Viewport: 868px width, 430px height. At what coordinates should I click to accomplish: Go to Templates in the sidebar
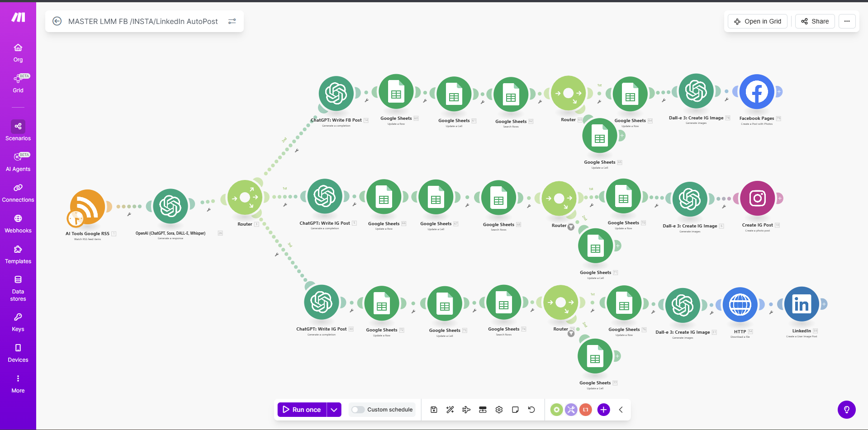click(18, 255)
